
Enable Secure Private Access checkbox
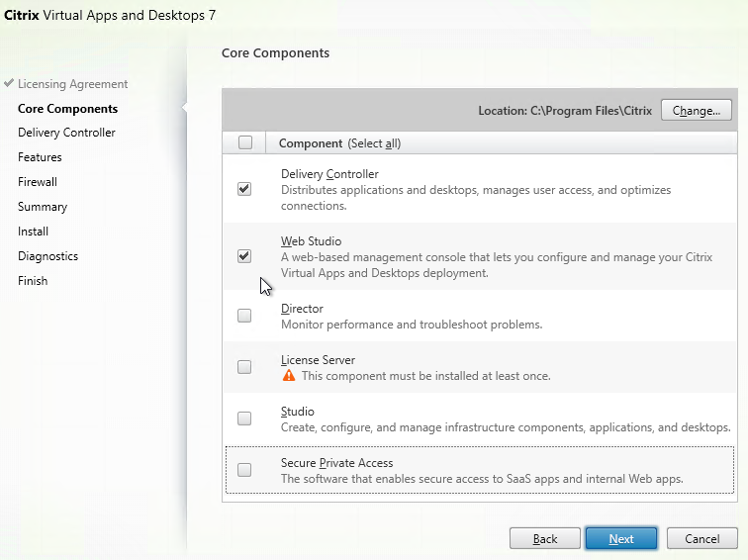click(x=244, y=470)
